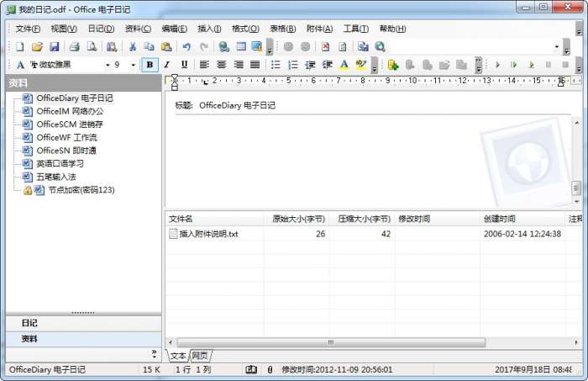Justify the text
This screenshot has height=381, width=588.
(255, 65)
